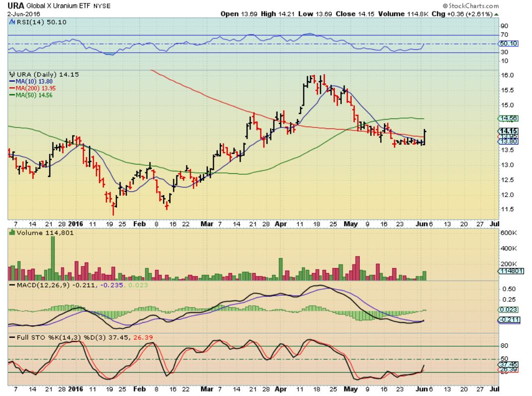Click the -0.211 MACD axis tag

tap(509, 320)
